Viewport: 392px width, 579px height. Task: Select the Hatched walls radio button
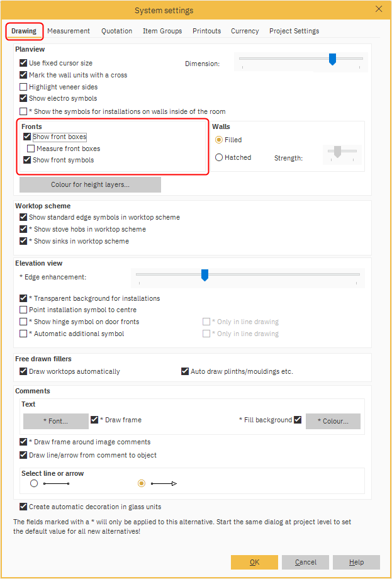click(219, 157)
